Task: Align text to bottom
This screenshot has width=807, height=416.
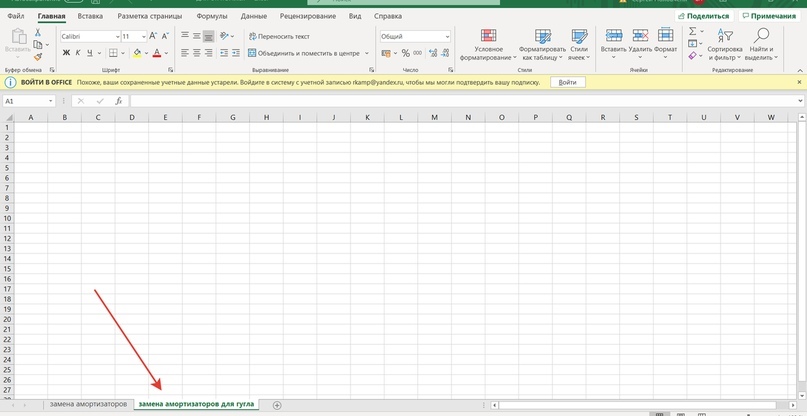Action: click(x=208, y=36)
